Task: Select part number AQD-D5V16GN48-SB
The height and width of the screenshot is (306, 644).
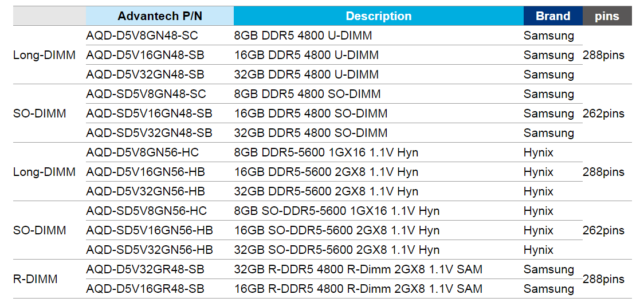Action: (146, 55)
